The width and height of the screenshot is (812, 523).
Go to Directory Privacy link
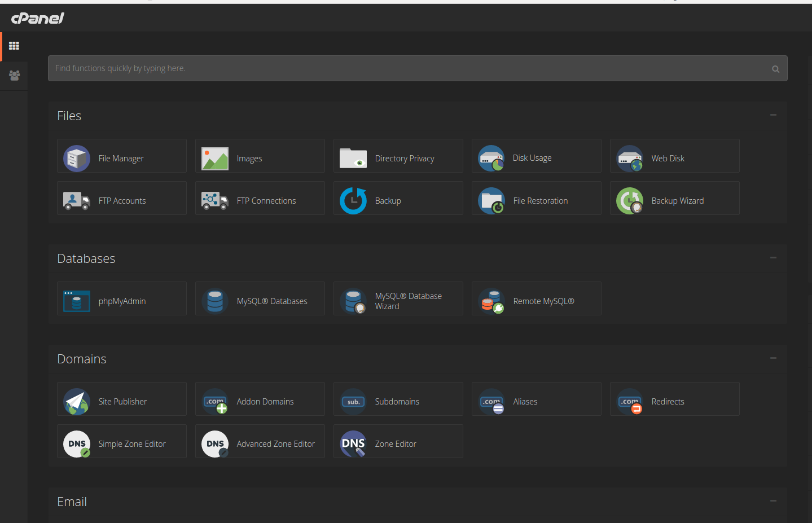[x=405, y=159]
